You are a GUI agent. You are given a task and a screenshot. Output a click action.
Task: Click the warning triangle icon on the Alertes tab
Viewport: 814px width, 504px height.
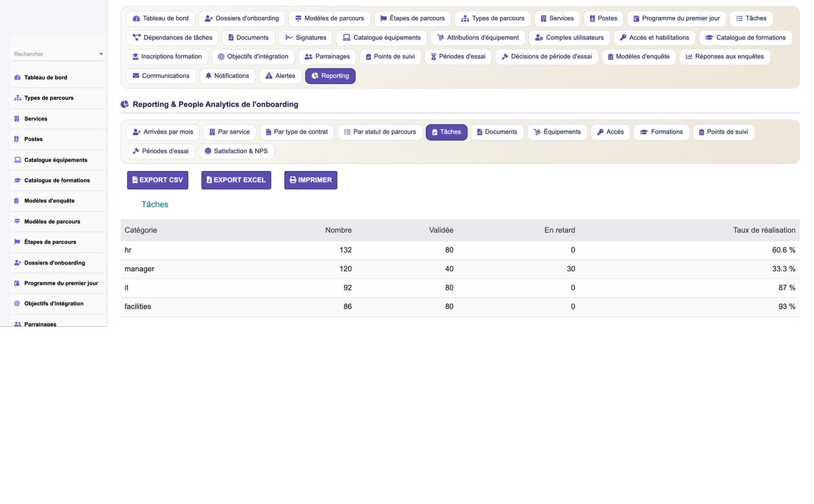pyautogui.click(x=269, y=76)
